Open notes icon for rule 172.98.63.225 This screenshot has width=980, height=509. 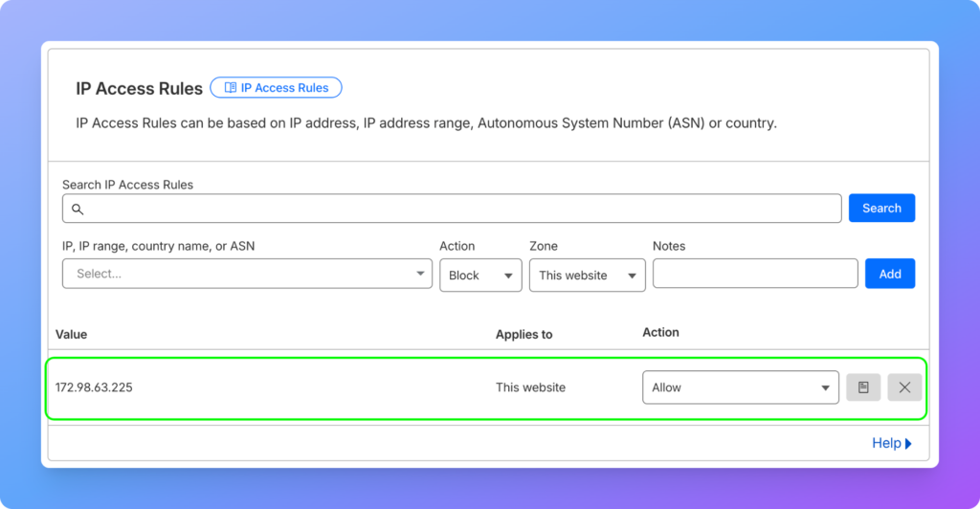[x=863, y=387]
